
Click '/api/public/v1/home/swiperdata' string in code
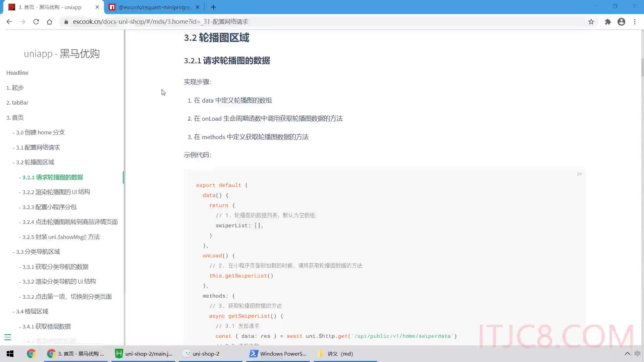(x=402, y=336)
